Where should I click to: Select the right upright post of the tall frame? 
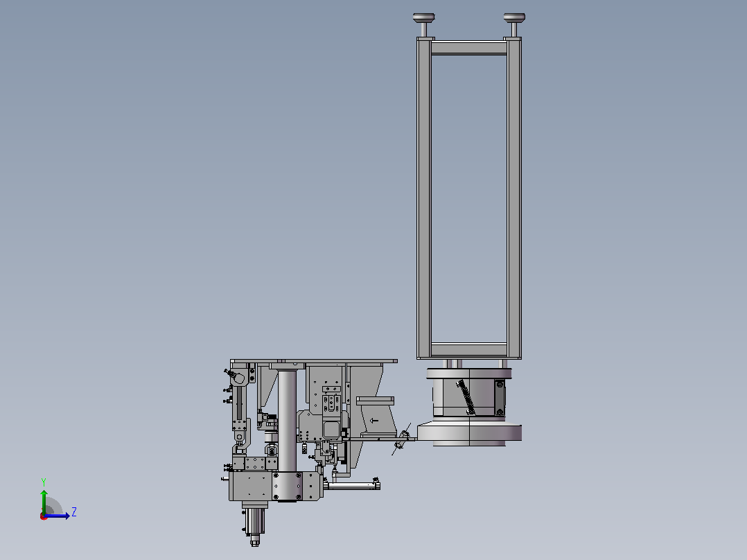pos(514,199)
